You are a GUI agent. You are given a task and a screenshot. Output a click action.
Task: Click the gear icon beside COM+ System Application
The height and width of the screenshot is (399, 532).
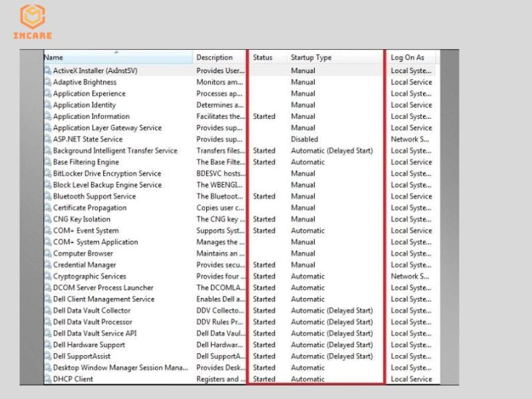(x=48, y=242)
